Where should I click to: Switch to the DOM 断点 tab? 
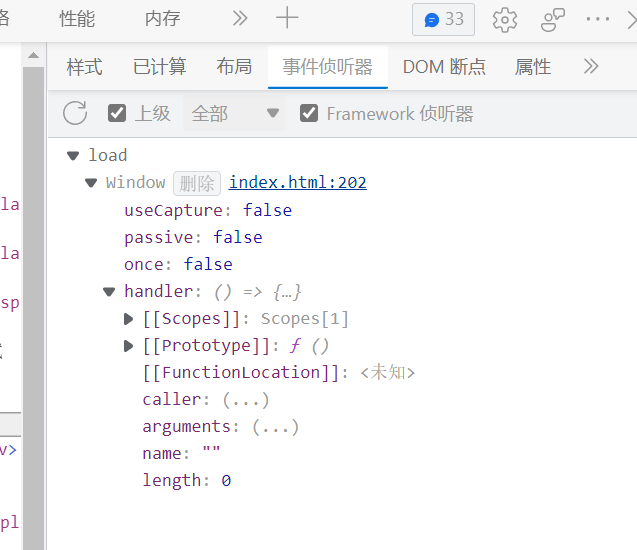click(444, 67)
